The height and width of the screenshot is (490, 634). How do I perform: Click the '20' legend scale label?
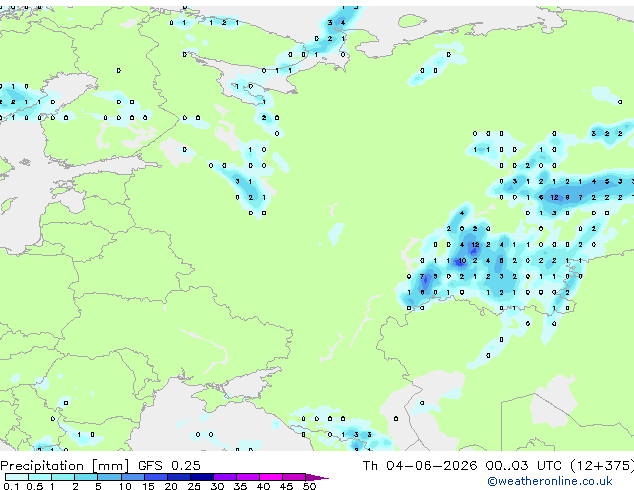171,486
